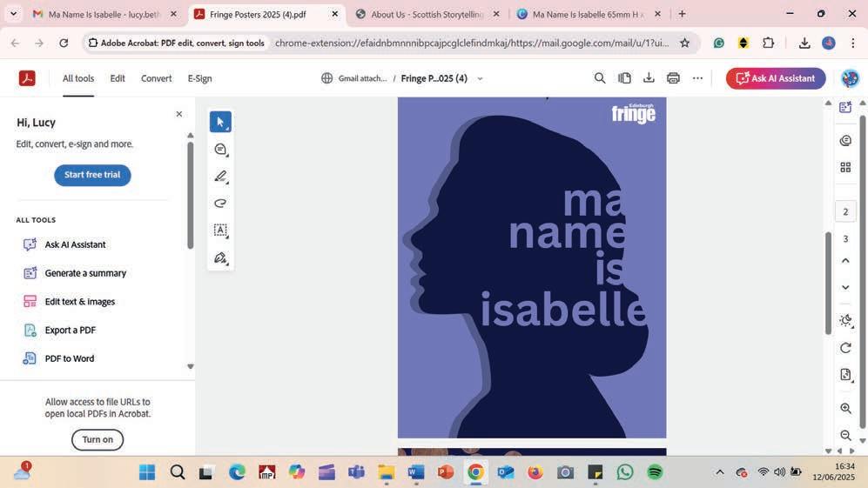Click Start free trial button

92,175
